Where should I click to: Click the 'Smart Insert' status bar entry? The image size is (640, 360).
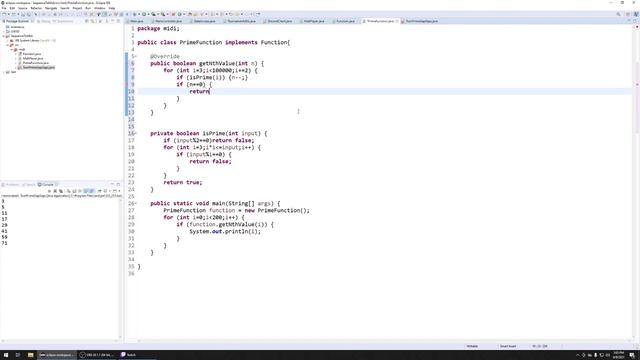[508, 346]
